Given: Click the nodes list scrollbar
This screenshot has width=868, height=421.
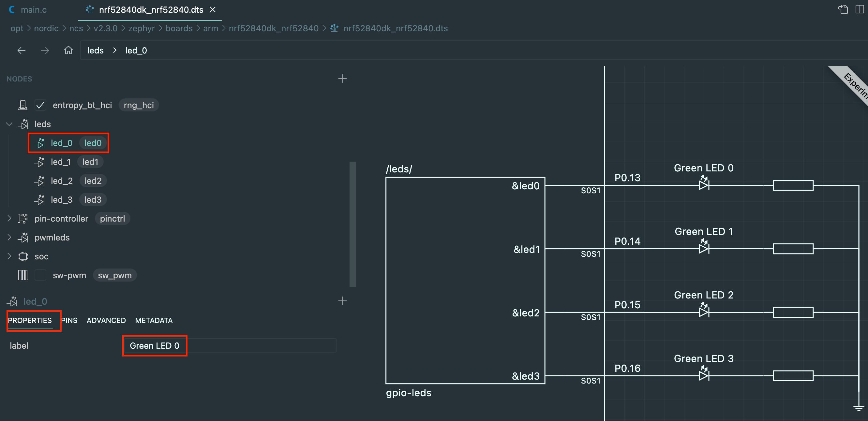Looking at the screenshot, I should [352, 224].
